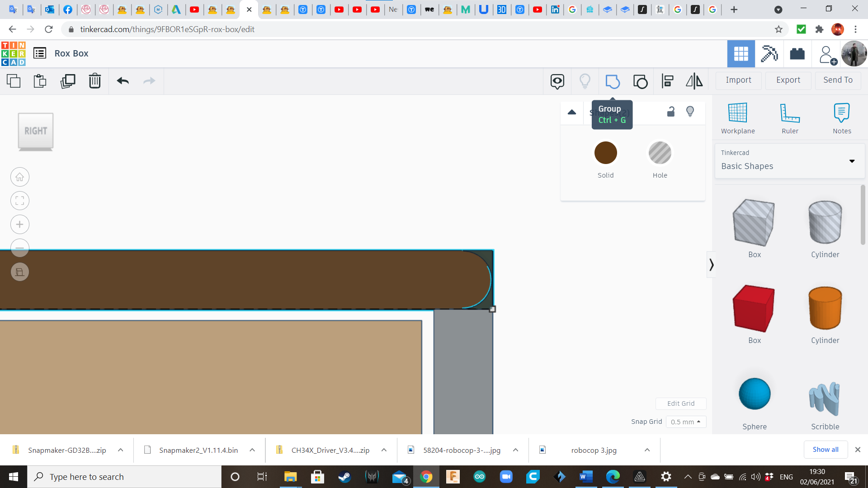Click the Ungroup shapes icon
The width and height of the screenshot is (868, 488).
[x=640, y=81]
